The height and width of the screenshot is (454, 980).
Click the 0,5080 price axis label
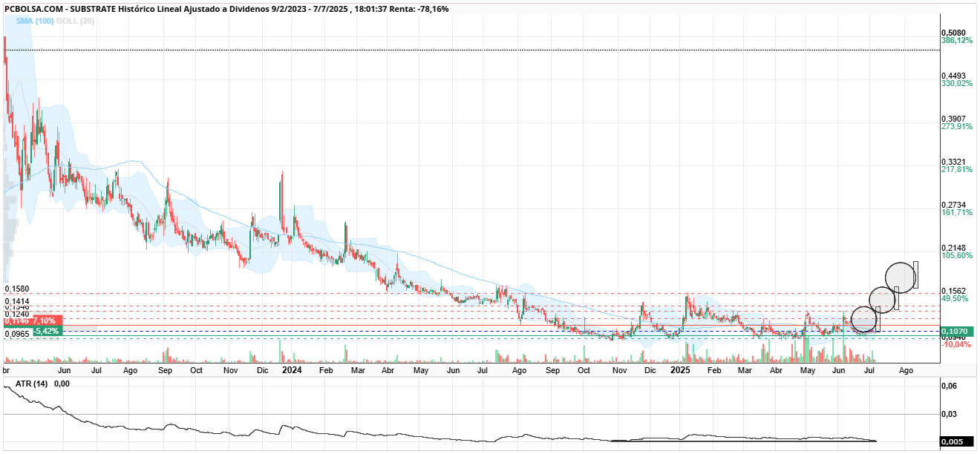click(x=953, y=33)
